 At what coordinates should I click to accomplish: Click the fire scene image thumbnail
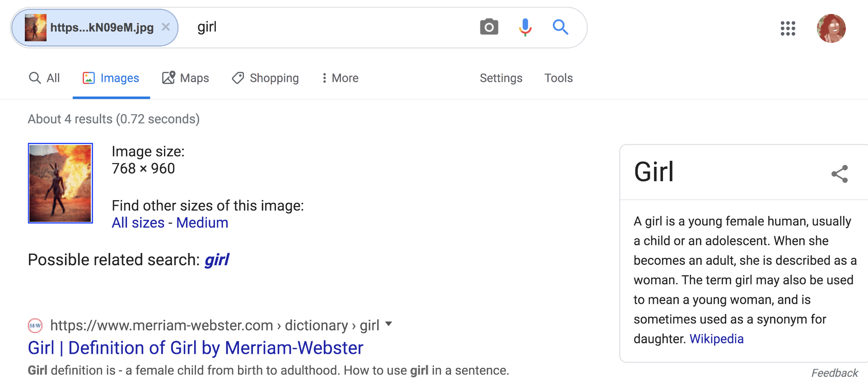pos(61,183)
